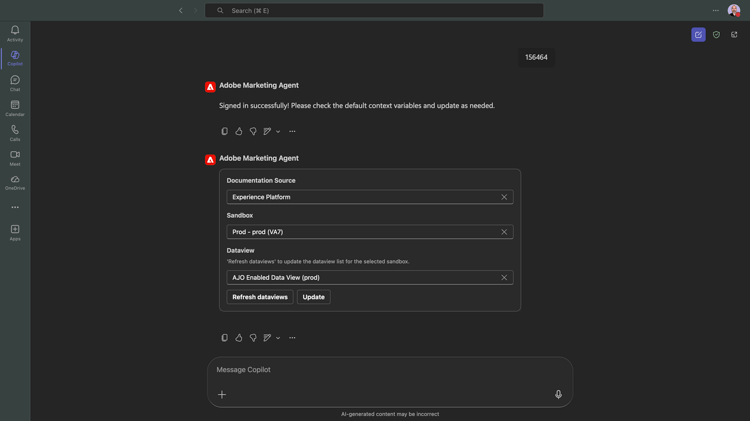Click the plus attach button in composer
Viewport: 750px width, 421px height.
(x=222, y=395)
